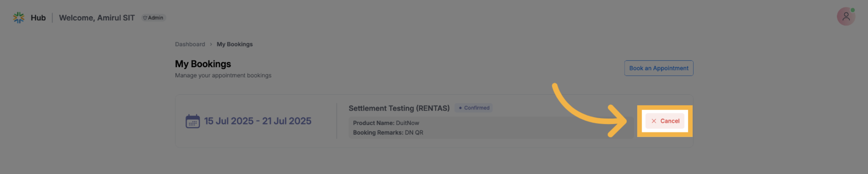Click the Admin role badge

tap(154, 18)
